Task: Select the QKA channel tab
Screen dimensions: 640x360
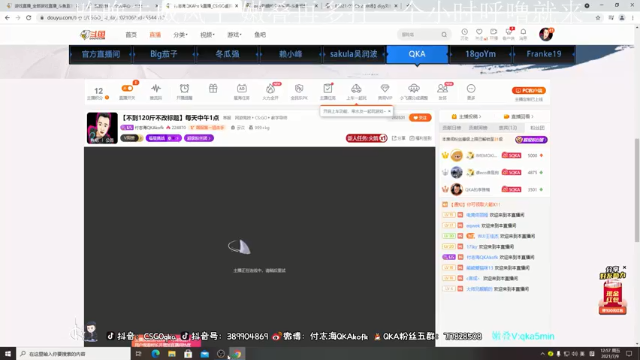Action: 417,54
